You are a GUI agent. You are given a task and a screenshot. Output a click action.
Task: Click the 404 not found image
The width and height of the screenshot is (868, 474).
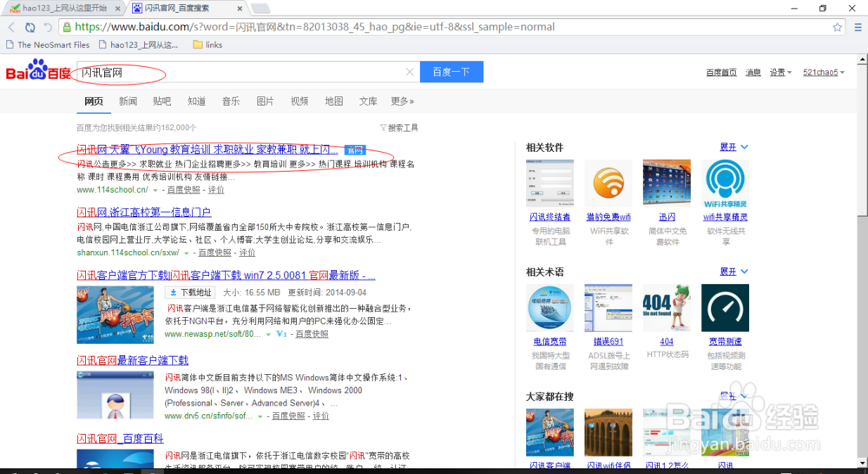click(x=667, y=308)
